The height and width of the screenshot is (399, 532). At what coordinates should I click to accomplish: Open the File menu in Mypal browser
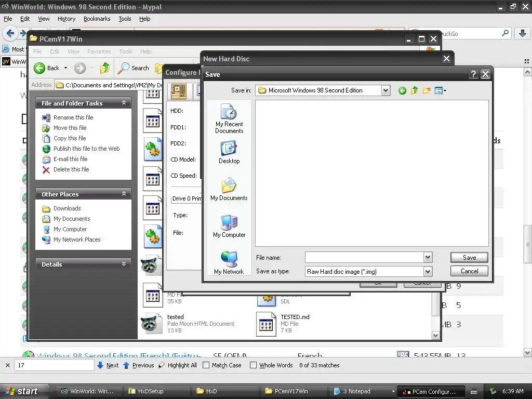[8, 19]
